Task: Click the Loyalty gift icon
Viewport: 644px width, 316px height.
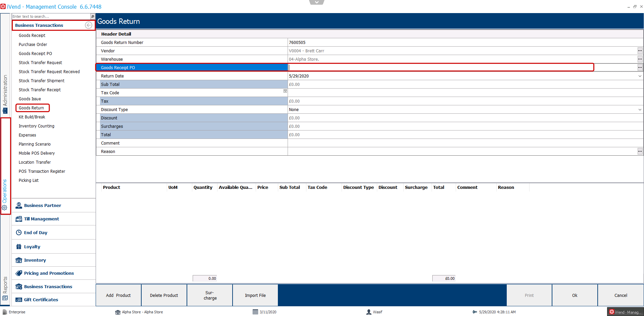Action: point(19,247)
